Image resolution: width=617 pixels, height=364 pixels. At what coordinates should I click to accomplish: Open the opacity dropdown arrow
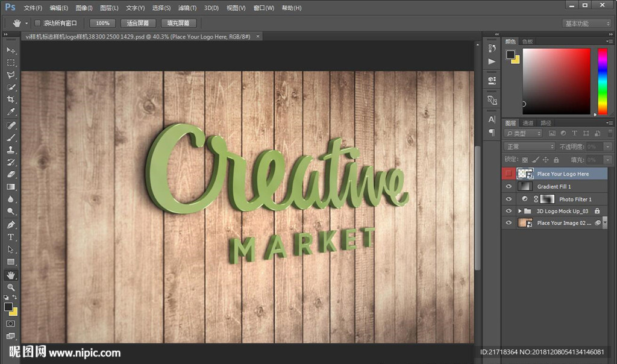click(x=609, y=146)
